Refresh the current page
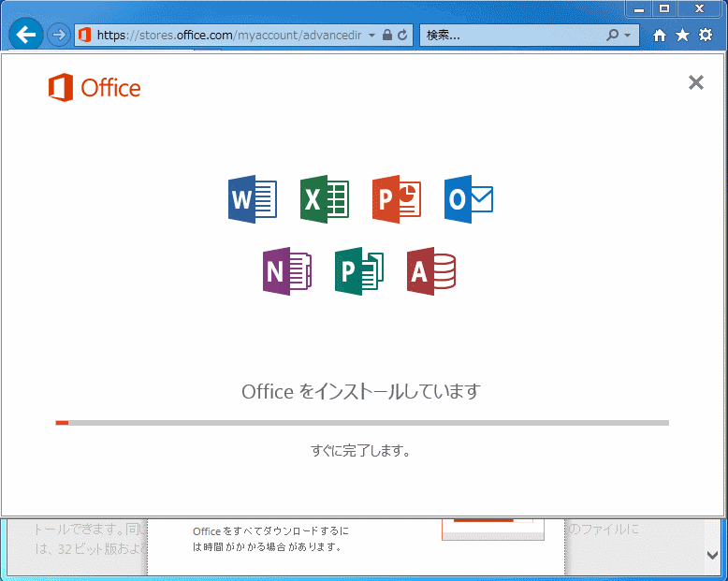 click(402, 35)
